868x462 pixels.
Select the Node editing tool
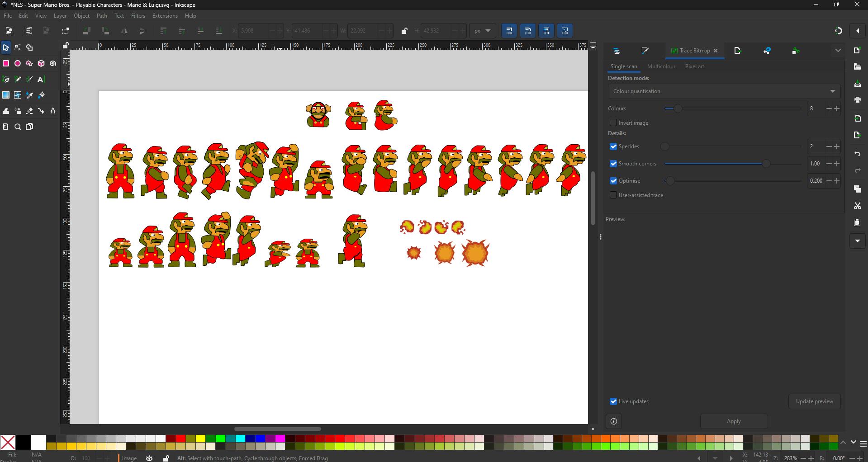(x=18, y=47)
